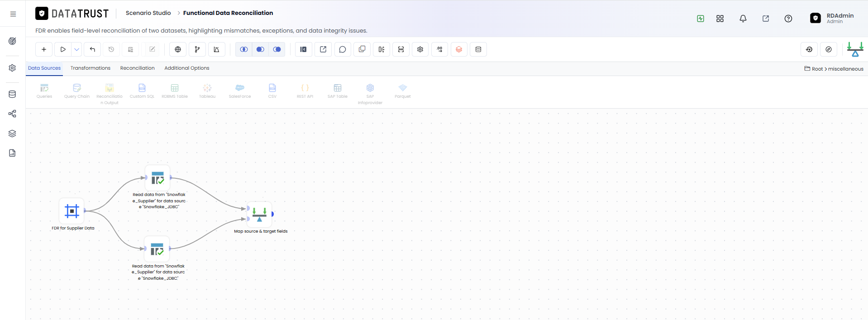The width and height of the screenshot is (868, 320).
Task: Select the SAP Table data source
Action: (338, 91)
